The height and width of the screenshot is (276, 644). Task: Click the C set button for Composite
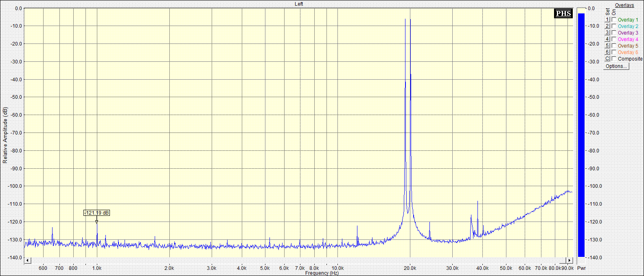tap(607, 59)
